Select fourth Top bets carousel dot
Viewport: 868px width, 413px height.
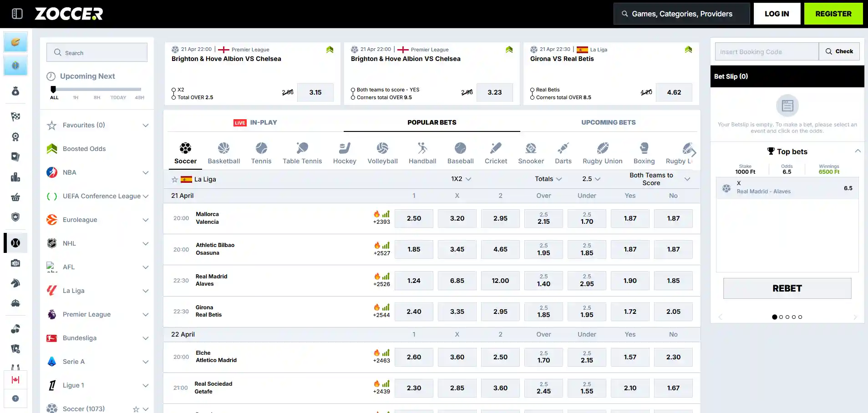point(794,317)
